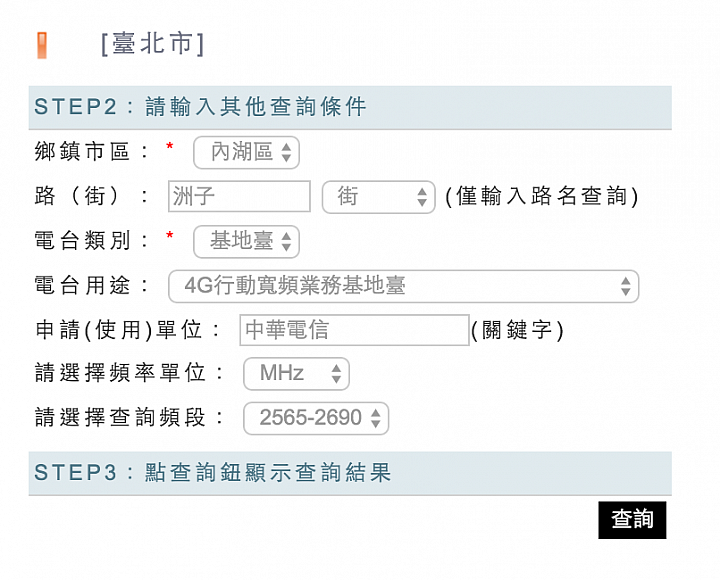Click the black 查詢 button
720x580 pixels.
point(632,520)
